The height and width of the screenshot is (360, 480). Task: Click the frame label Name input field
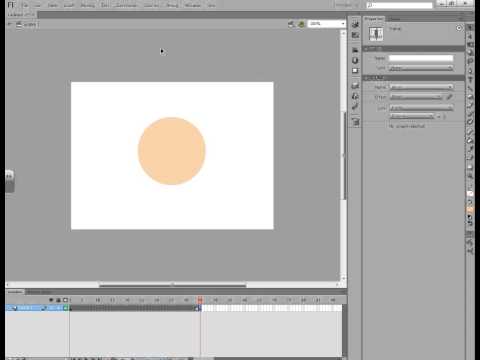pos(421,58)
